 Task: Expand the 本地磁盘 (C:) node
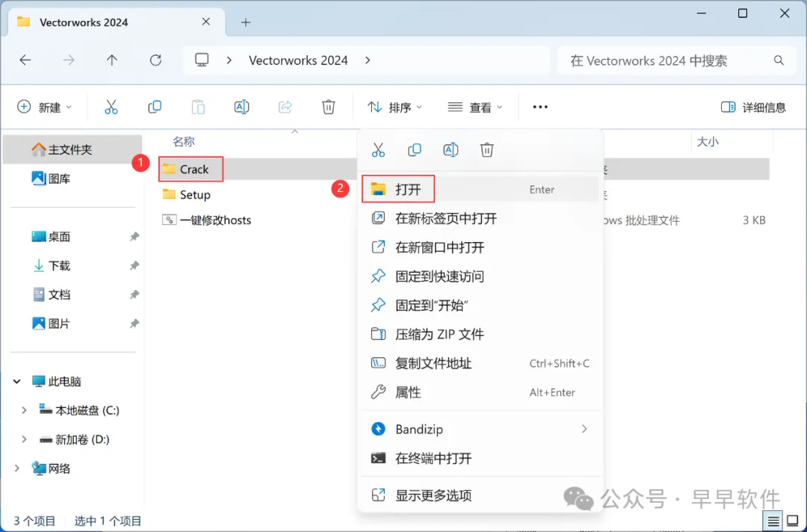click(x=24, y=410)
